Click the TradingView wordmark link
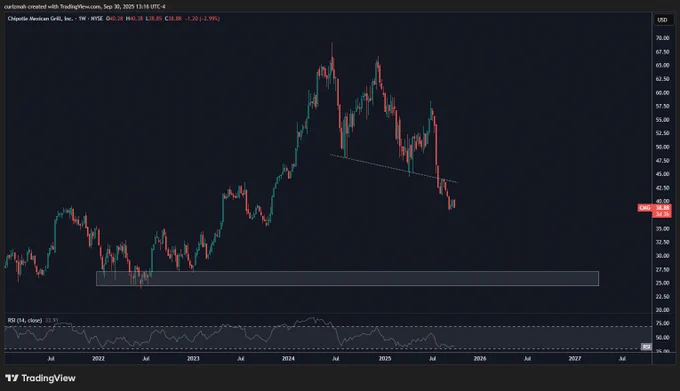Screen dimensions: 680x391 click(48, 378)
